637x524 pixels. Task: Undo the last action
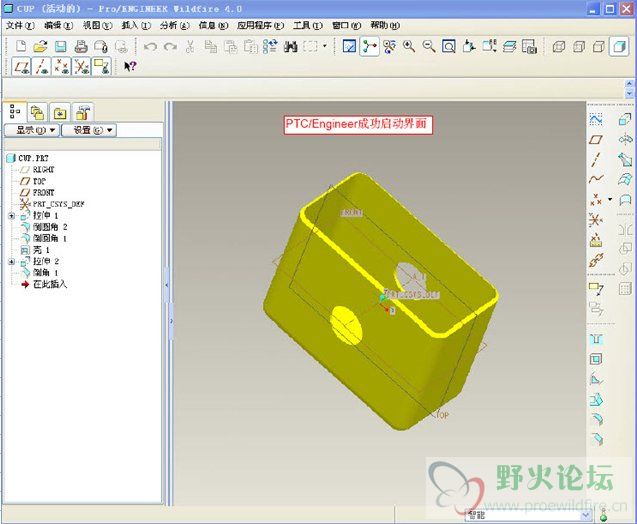tap(150, 46)
